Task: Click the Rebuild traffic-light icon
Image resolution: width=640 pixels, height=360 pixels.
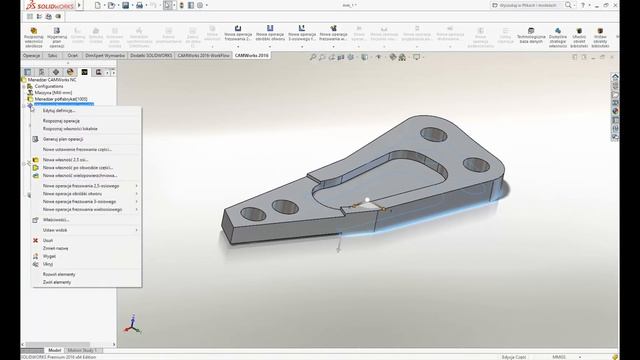Action: [182, 5]
